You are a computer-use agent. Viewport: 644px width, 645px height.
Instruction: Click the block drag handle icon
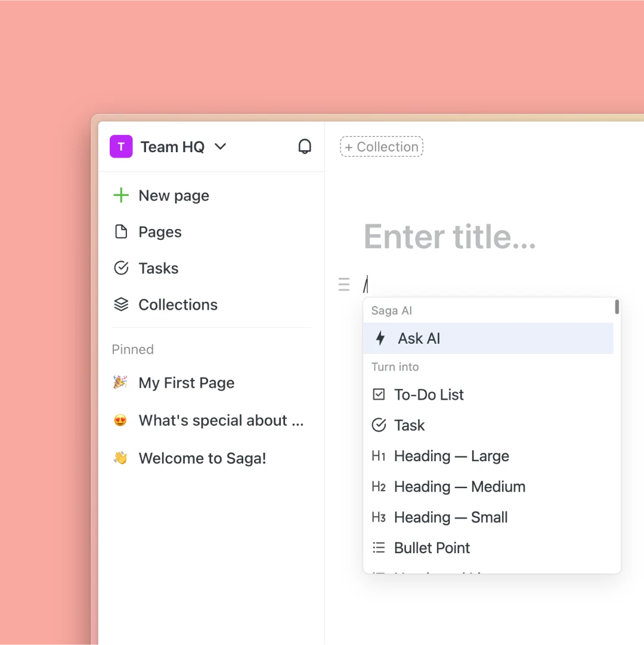[x=343, y=284]
